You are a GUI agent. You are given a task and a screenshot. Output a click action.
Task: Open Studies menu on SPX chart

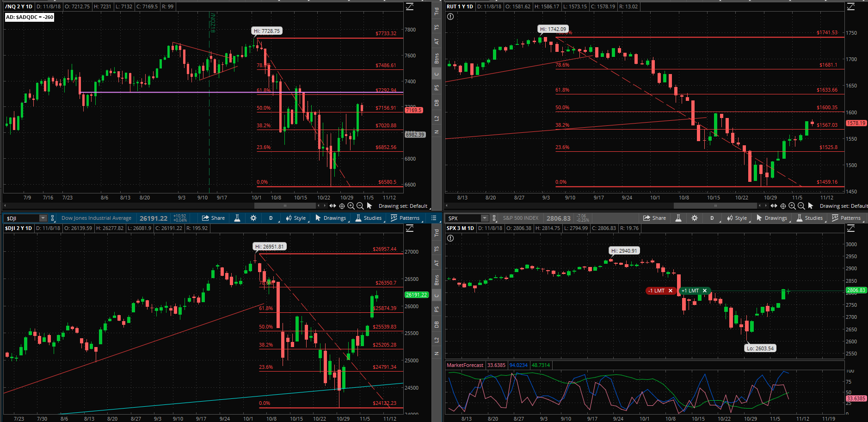pyautogui.click(x=810, y=218)
